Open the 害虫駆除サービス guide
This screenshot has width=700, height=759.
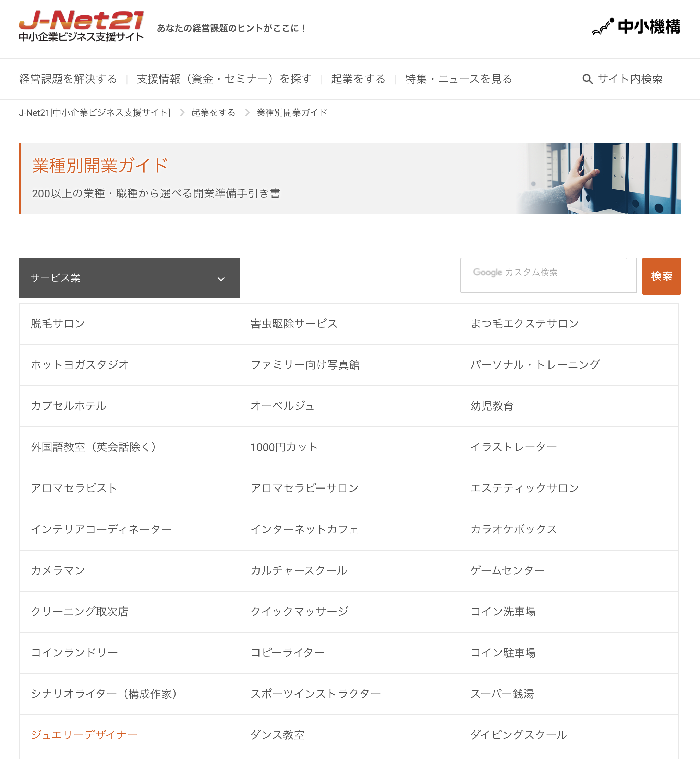click(x=349, y=324)
